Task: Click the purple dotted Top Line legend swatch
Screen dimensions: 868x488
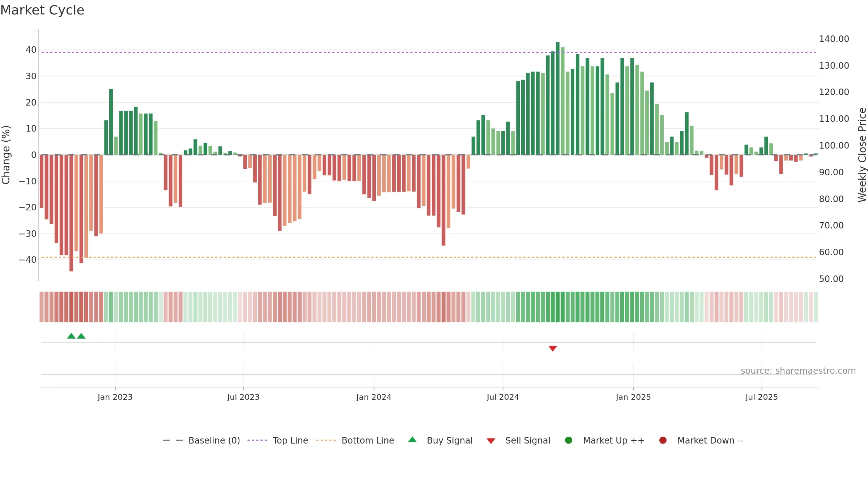Action: tap(257, 440)
